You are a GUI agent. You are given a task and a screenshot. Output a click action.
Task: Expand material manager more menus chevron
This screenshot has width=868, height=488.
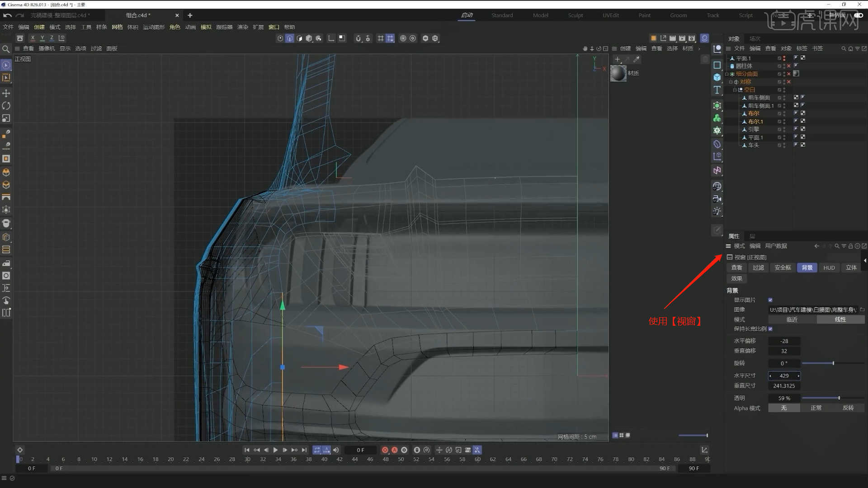coord(699,48)
